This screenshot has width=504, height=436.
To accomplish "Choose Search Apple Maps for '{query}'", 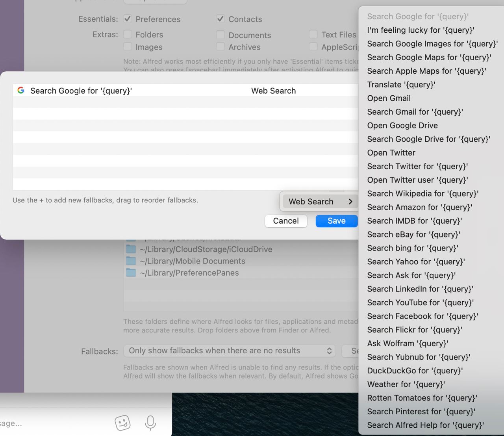I will pos(431,71).
